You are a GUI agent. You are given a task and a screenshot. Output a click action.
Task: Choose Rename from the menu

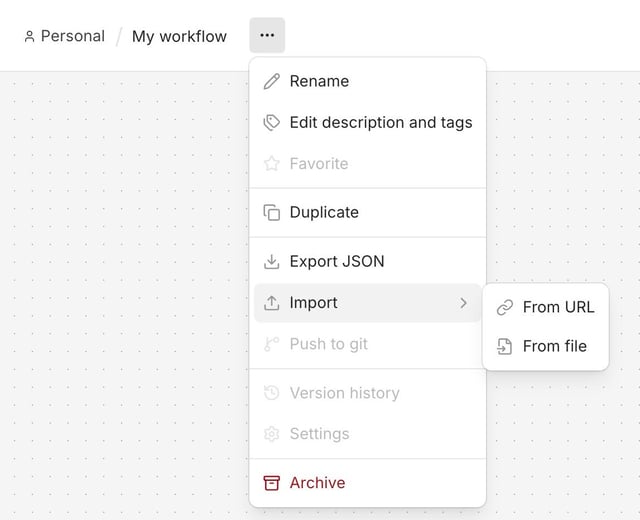[x=367, y=81]
